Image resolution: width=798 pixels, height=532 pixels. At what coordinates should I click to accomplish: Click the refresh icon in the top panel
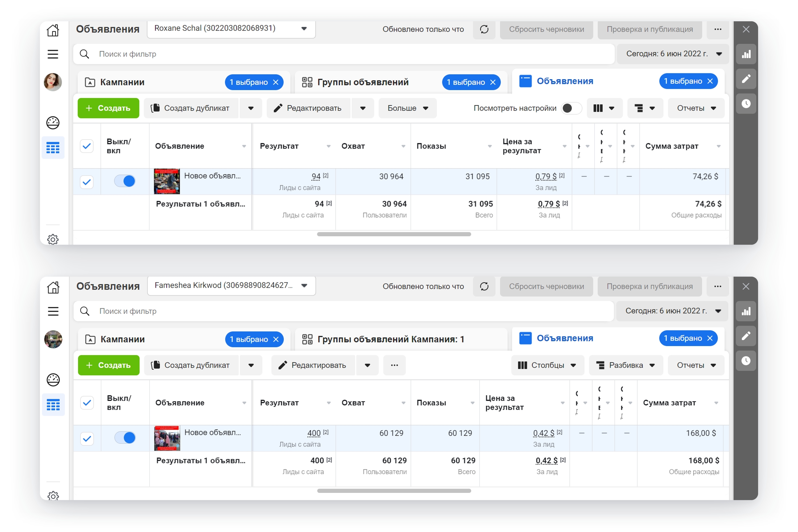tap(484, 29)
